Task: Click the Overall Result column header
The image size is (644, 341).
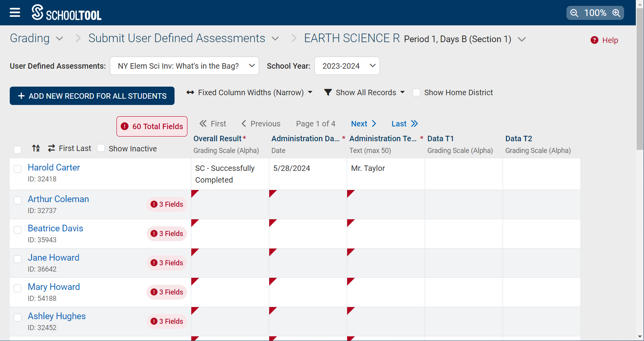Action: click(x=217, y=139)
